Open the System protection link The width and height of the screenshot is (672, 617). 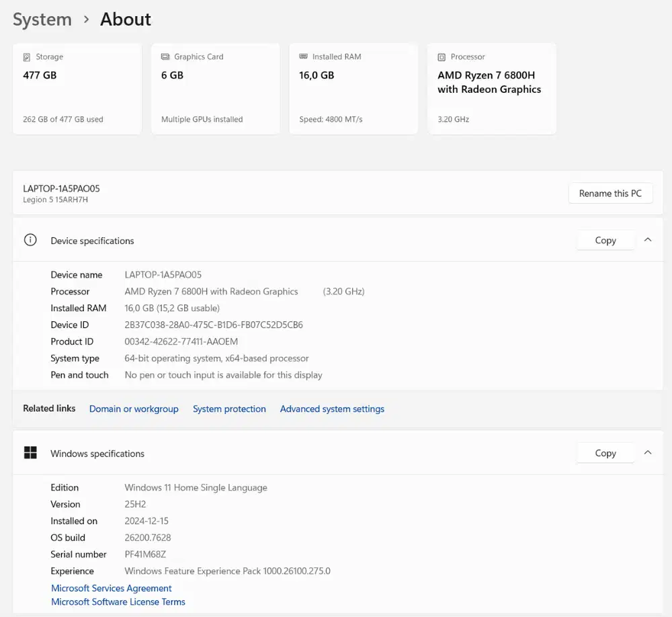[x=229, y=409]
